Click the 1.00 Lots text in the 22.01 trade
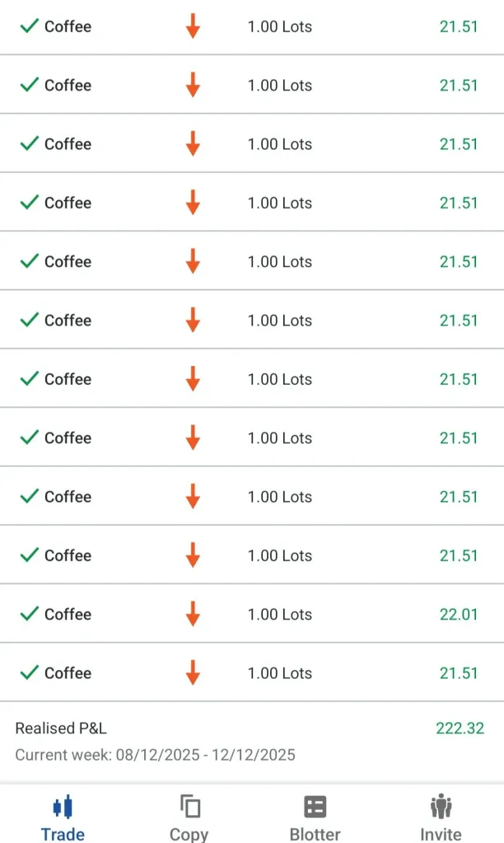The height and width of the screenshot is (843, 504). pyautogui.click(x=280, y=614)
